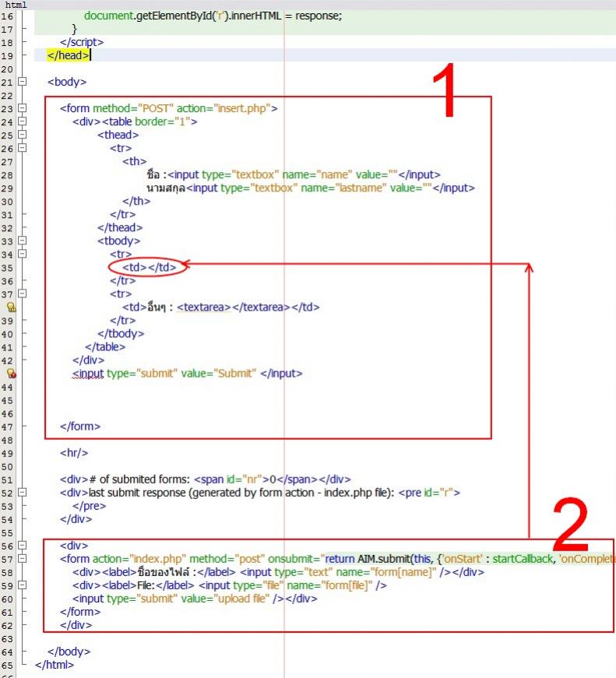Click the <thead> opening tag

118,135
